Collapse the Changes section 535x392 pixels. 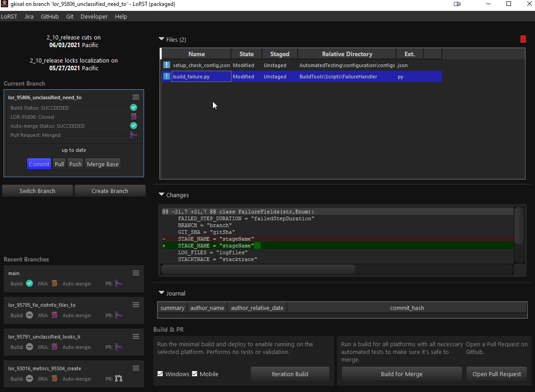162,195
